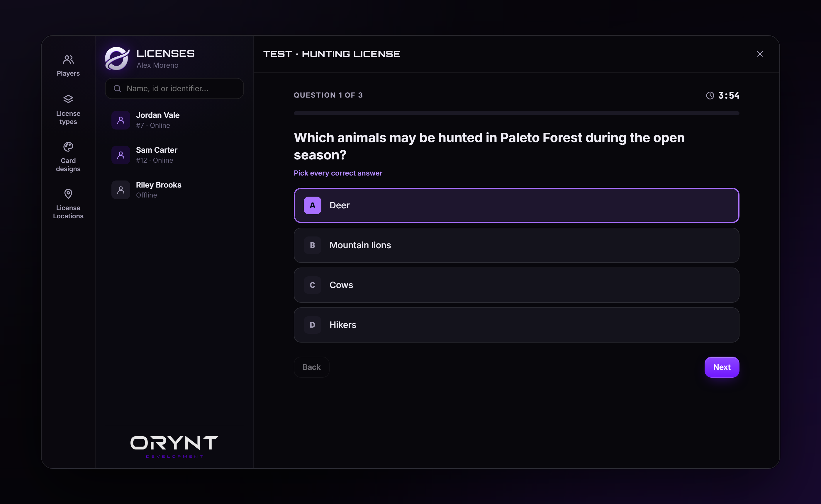Click the Back button
Viewport: 821px width, 504px height.
pos(311,367)
